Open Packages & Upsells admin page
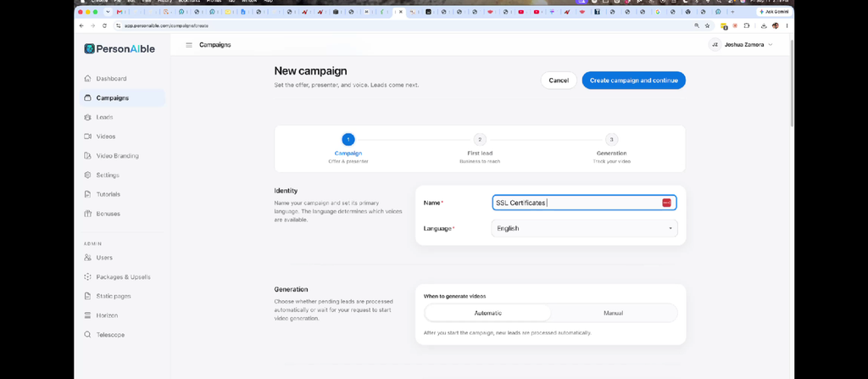The image size is (868, 379). pyautogui.click(x=122, y=277)
